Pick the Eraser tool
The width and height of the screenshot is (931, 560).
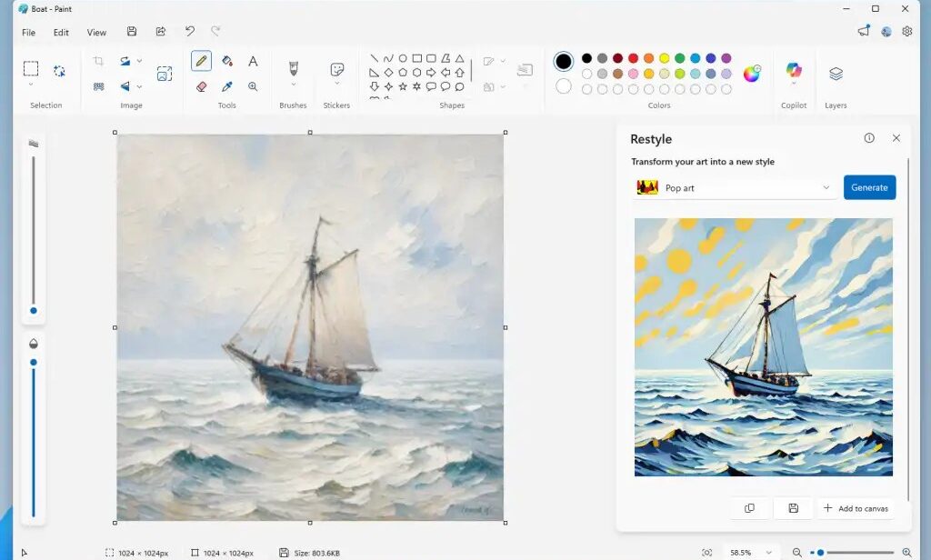click(201, 86)
